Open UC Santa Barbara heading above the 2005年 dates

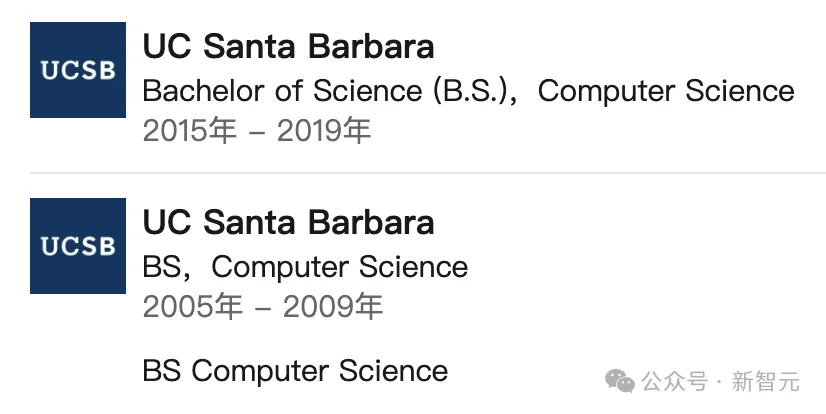(288, 221)
